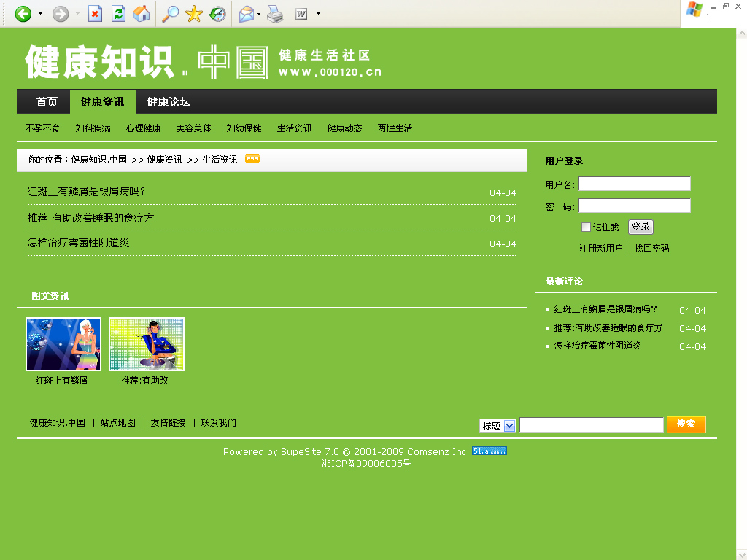Viewport: 747px width, 560px height.
Task: Open article 推荐:有助改善睡眠的食疗方 in main list
Action: (90, 217)
